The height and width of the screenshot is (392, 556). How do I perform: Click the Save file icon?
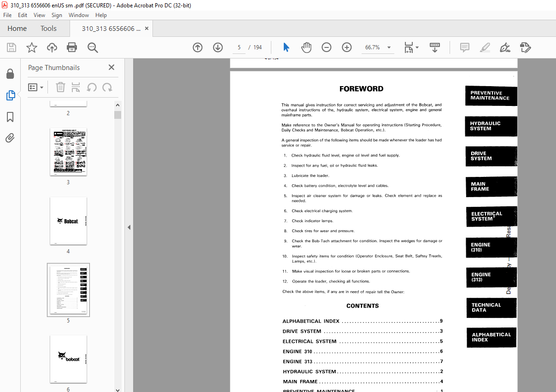(x=12, y=47)
